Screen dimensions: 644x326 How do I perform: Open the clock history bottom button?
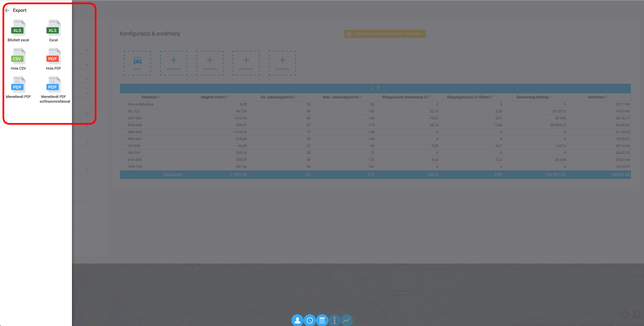310,320
